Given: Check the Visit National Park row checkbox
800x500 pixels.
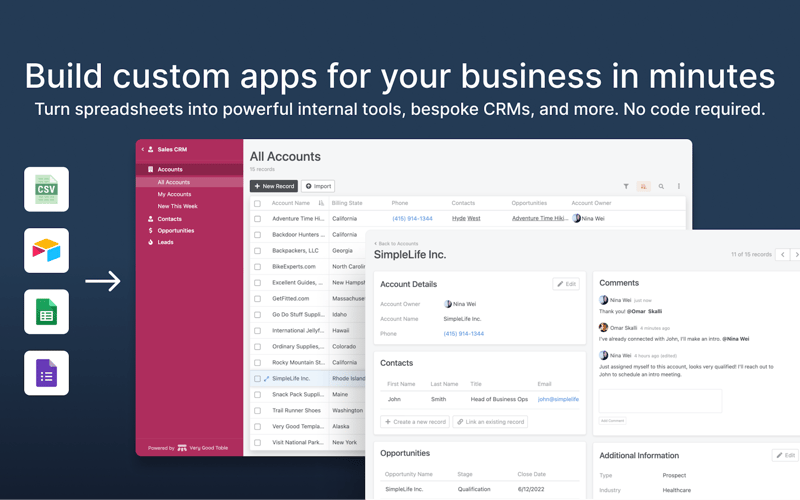Looking at the screenshot, I should pos(258,443).
